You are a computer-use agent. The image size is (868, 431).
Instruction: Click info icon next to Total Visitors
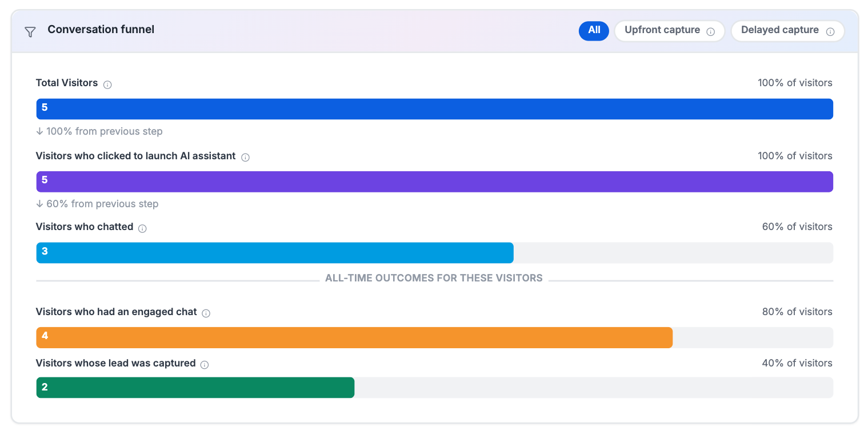pos(107,84)
